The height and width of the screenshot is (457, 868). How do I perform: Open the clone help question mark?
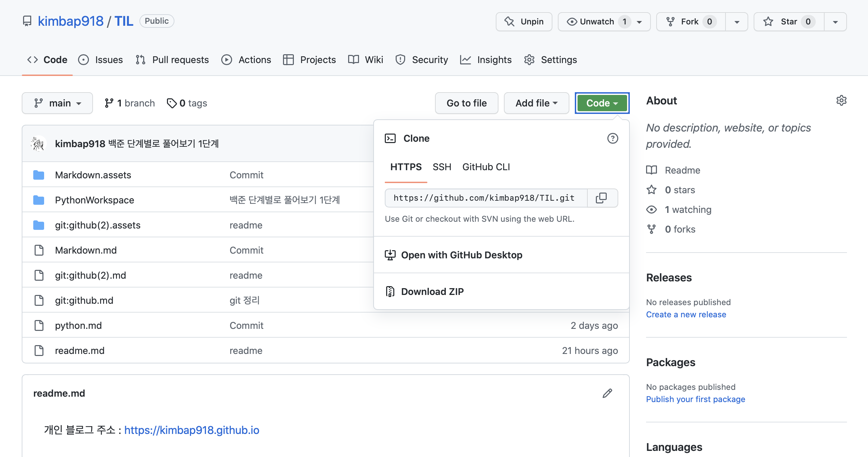[x=612, y=138]
